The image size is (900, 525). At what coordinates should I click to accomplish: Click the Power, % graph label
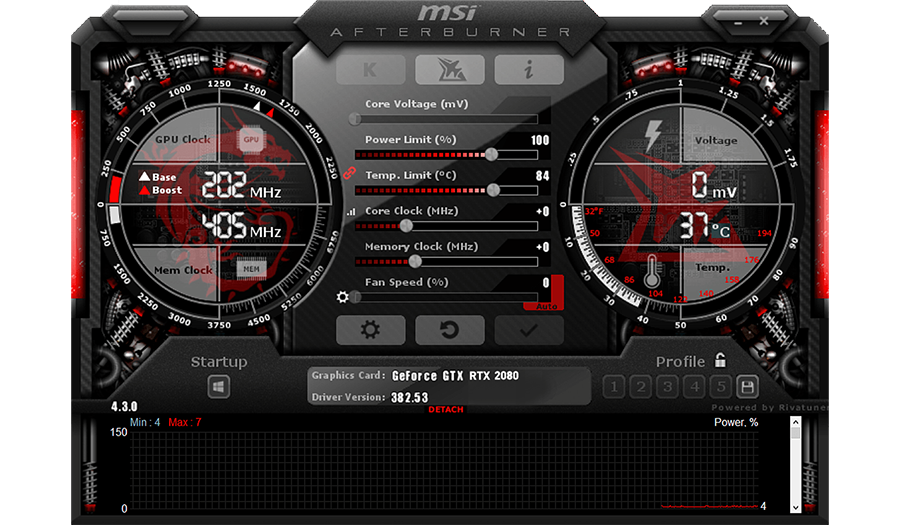coord(736,422)
